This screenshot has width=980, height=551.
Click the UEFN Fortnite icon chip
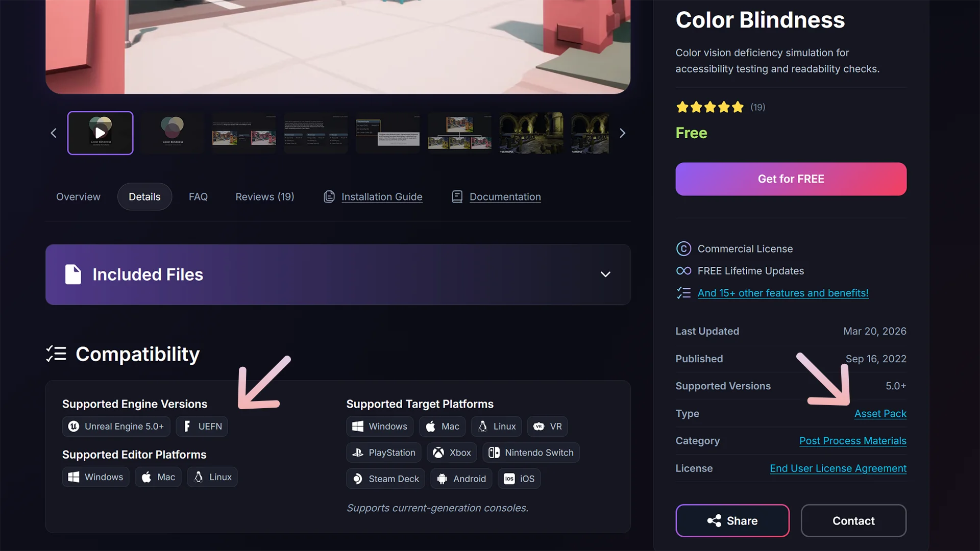[x=202, y=427]
